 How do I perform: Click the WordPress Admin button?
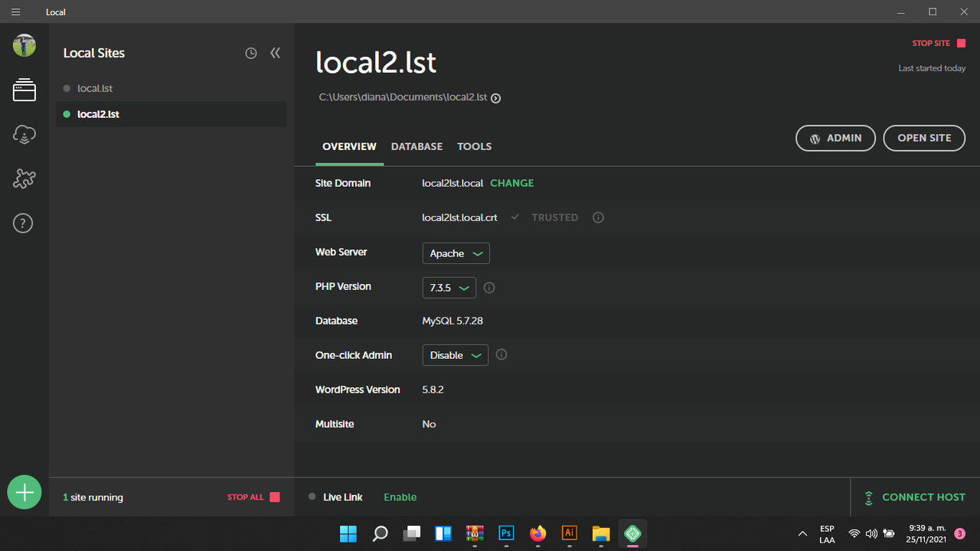tap(836, 138)
